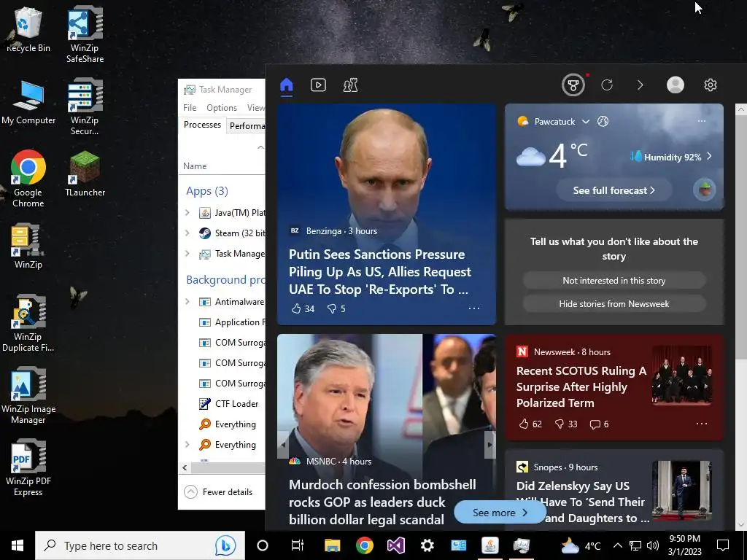
Task: Open weather map globe icon next to Pawcatuck
Action: pyautogui.click(x=603, y=122)
